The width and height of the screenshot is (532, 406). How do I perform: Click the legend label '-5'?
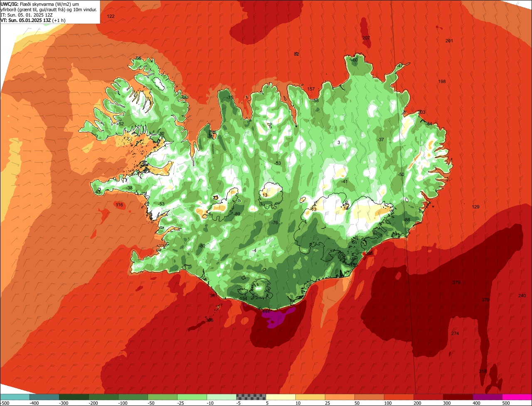point(239,403)
